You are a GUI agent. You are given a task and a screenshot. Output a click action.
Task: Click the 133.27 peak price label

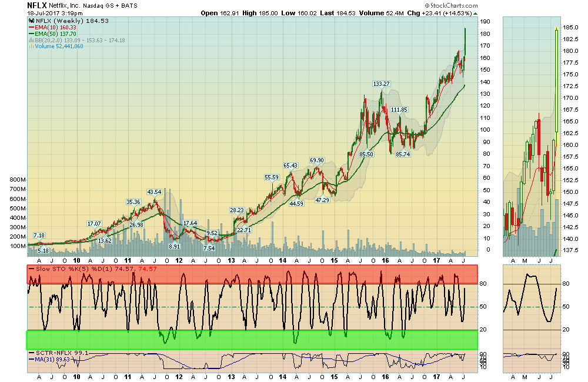(x=381, y=84)
